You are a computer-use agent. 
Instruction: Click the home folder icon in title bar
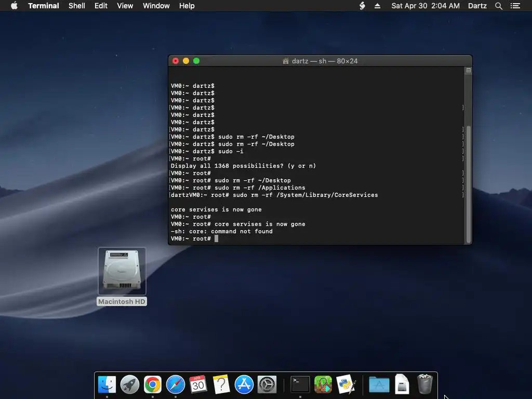286,61
